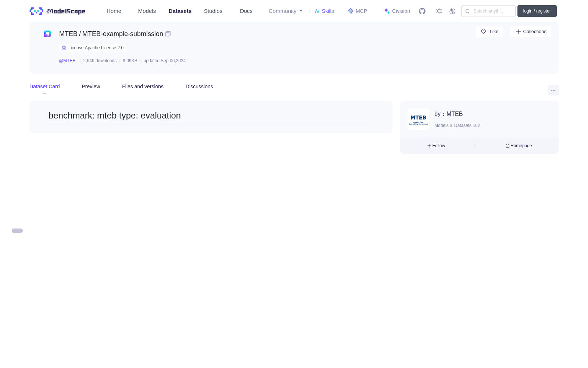Switch language with translate icon
Viewport: 588px width, 368px height.
[452, 11]
